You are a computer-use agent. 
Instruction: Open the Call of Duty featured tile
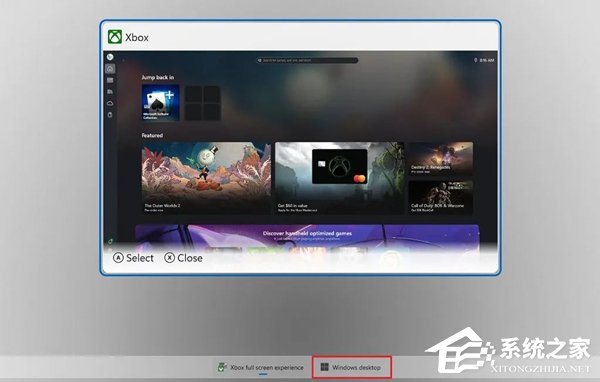click(x=440, y=197)
